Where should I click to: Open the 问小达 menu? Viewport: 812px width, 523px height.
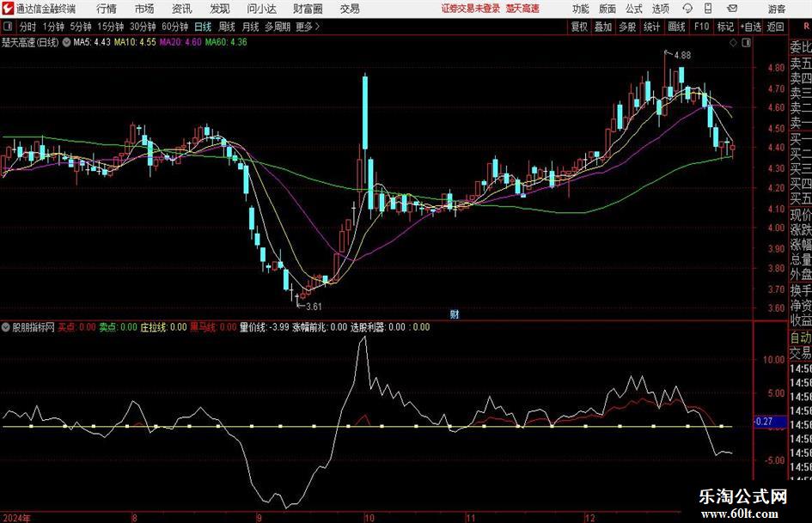[x=261, y=9]
